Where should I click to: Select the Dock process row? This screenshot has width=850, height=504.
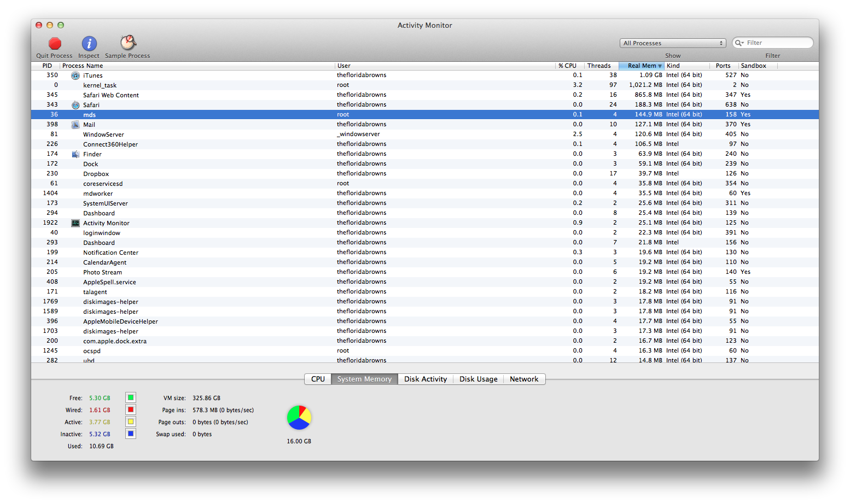(x=425, y=164)
